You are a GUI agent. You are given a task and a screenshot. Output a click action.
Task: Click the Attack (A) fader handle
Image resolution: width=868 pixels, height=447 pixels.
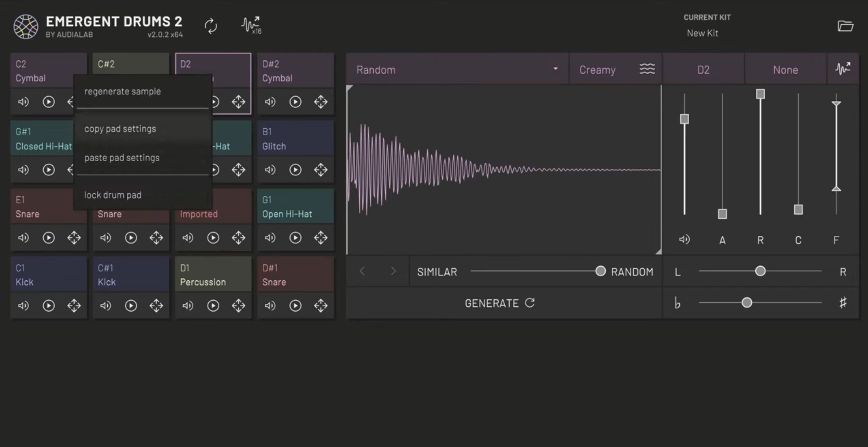[x=722, y=214]
